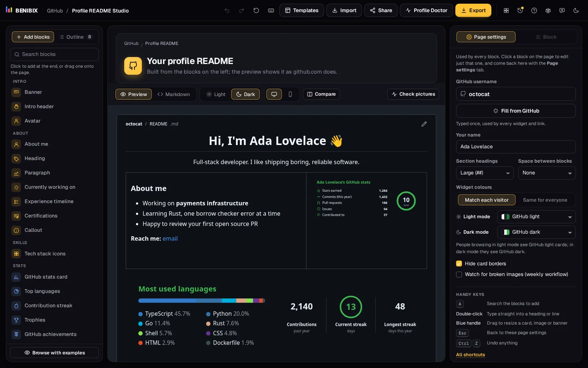Viewport: 588px width, 368px height.
Task: Tick the Hide card borders checkbox
Action: [x=459, y=263]
